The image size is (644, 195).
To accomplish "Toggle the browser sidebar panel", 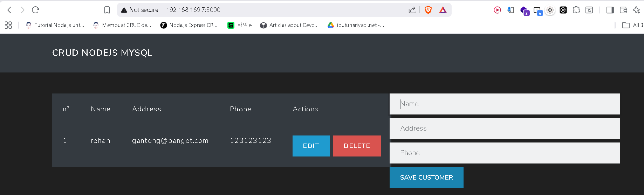I will coord(610,10).
